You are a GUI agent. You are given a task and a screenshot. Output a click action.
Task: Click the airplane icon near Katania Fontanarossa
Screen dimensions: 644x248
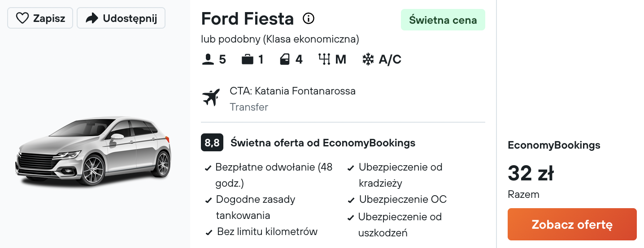(x=211, y=97)
